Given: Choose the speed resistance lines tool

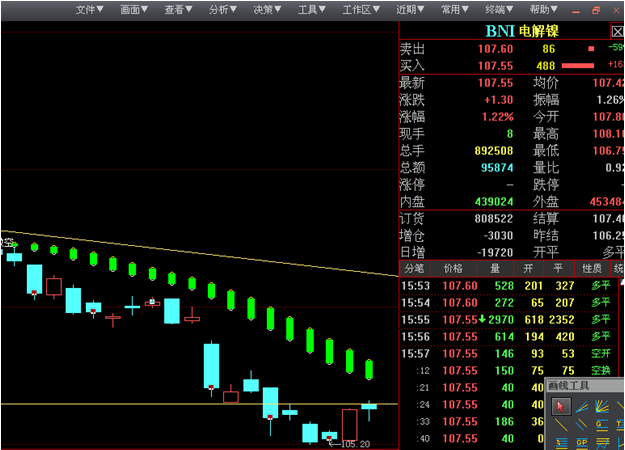Looking at the screenshot, I should point(582,407).
